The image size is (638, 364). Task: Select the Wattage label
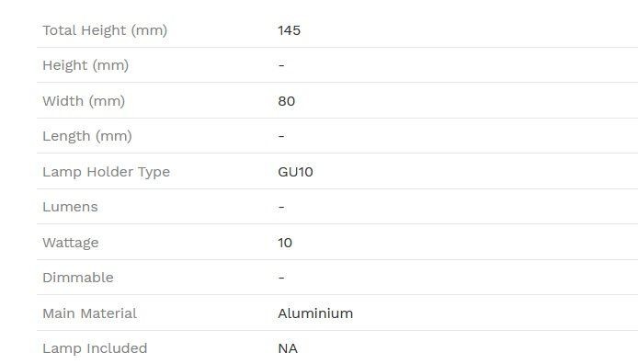71,243
